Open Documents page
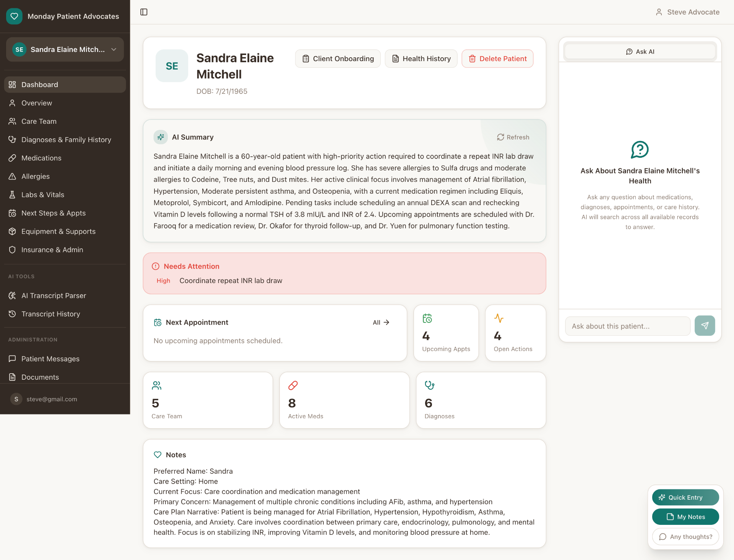Viewport: 734px width, 560px height. pos(65,377)
